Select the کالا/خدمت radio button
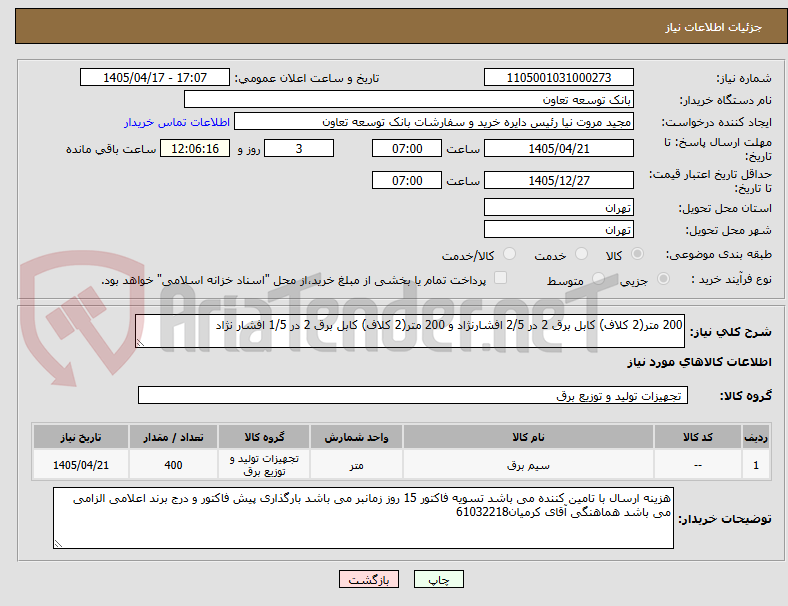 (x=510, y=254)
